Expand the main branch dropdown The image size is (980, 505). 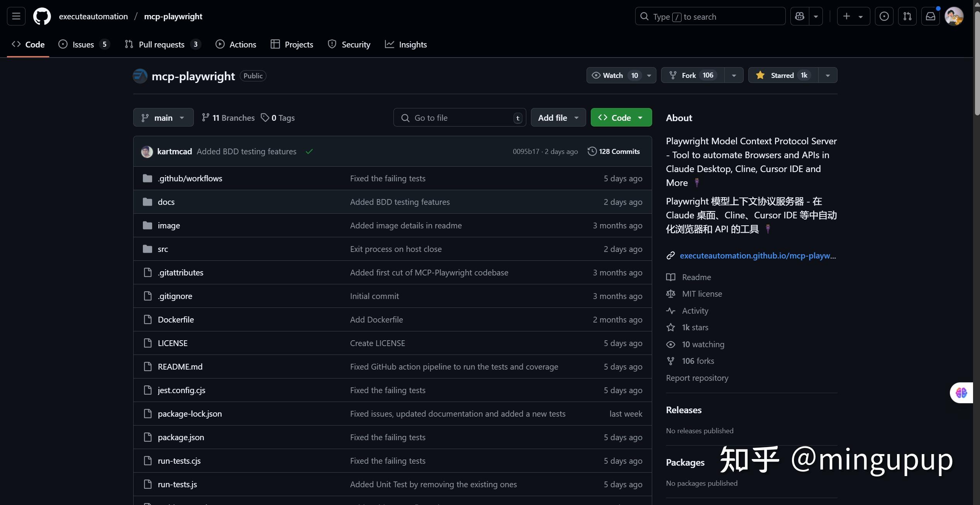point(163,118)
